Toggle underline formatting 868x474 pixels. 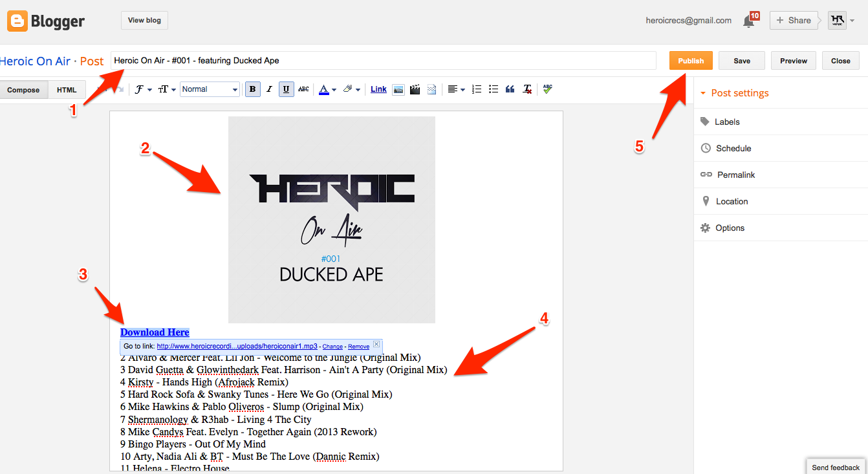(286, 89)
